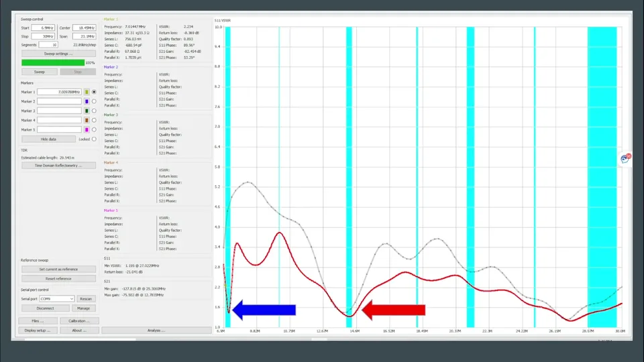Open Marker 3 dark green color swatch
This screenshot has height=362, width=644.
tap(87, 111)
